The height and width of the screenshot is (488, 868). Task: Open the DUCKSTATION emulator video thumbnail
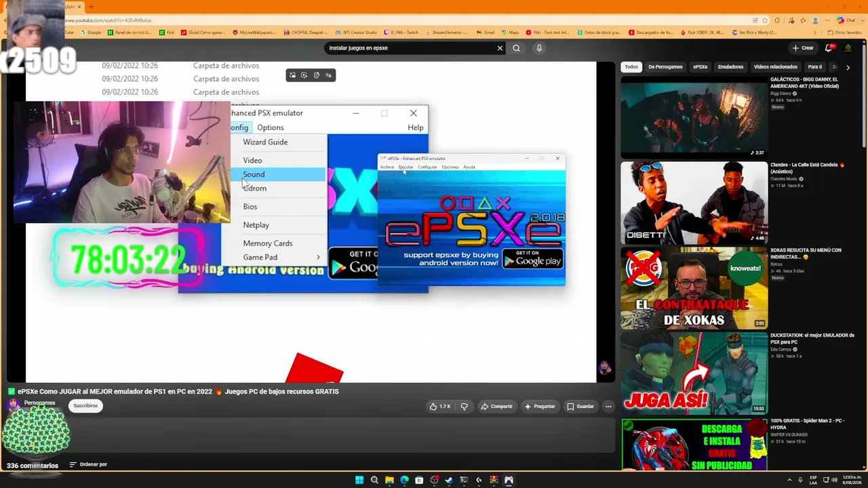(694, 373)
